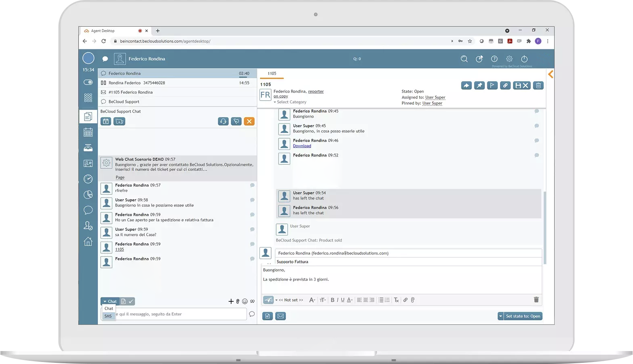Click the Page link under Web Chat Scenario
The height and width of the screenshot is (364, 633).
click(x=120, y=177)
